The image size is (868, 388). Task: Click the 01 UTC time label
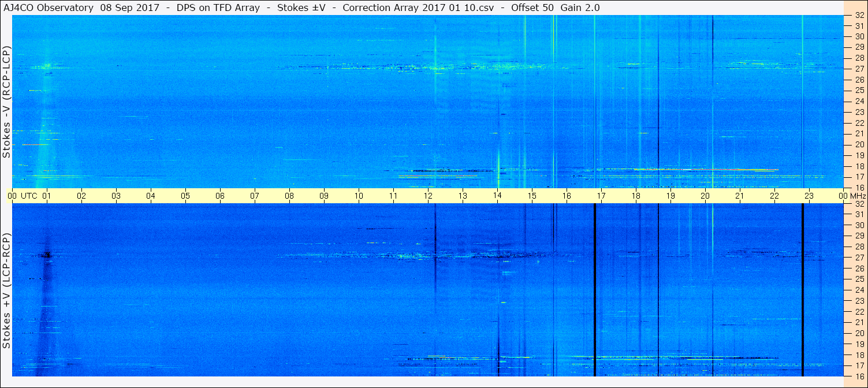click(47, 196)
